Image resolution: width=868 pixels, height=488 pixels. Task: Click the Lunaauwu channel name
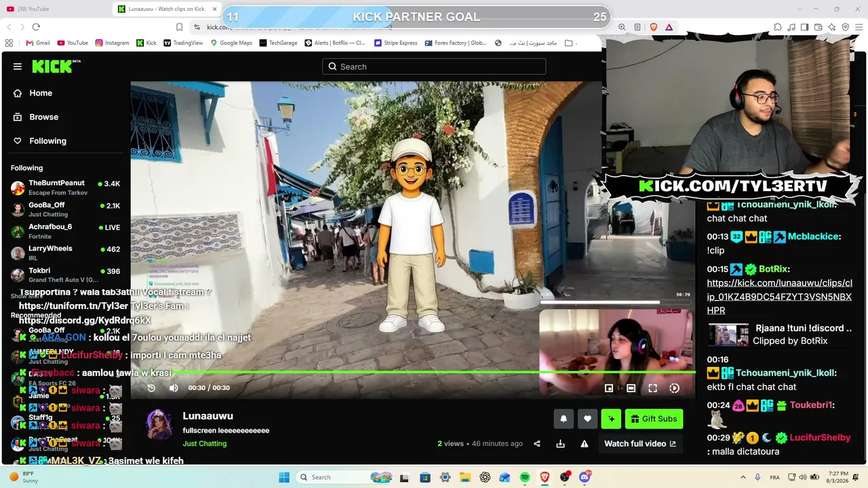[208, 416]
